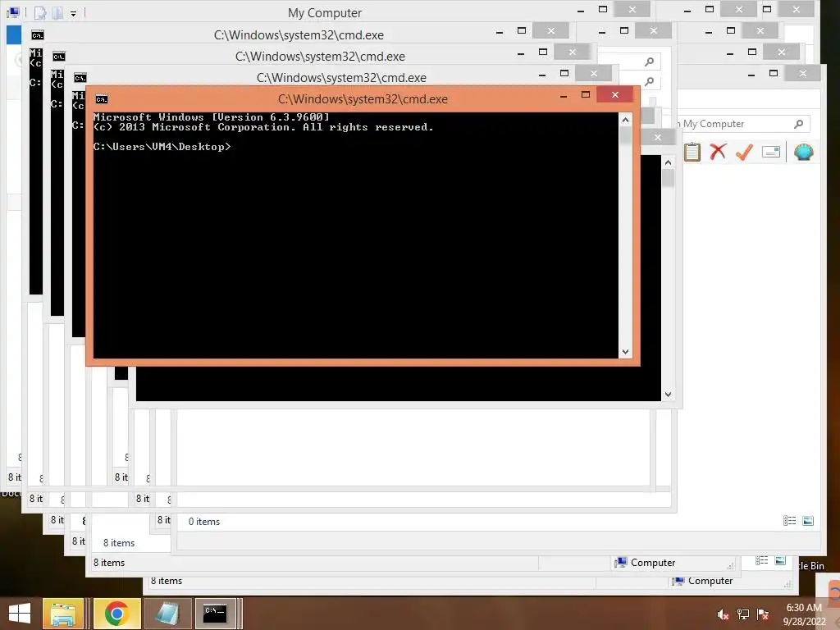840x630 pixels.
Task: Click the card-shaped toolbar icon beside checkmark
Action: click(770, 152)
